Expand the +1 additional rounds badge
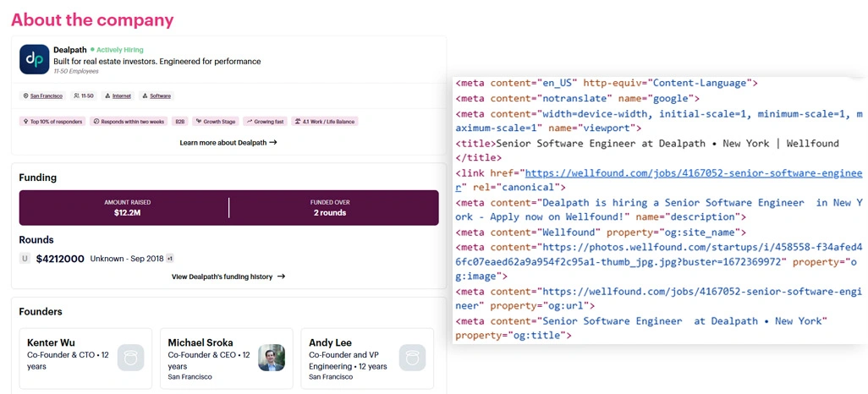 coord(170,259)
